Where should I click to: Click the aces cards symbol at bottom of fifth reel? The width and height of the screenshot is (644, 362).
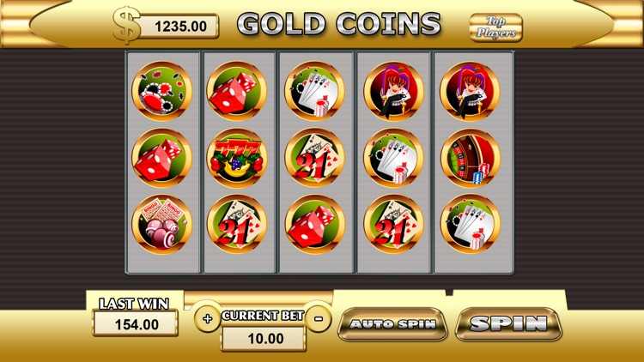pyautogui.click(x=471, y=225)
